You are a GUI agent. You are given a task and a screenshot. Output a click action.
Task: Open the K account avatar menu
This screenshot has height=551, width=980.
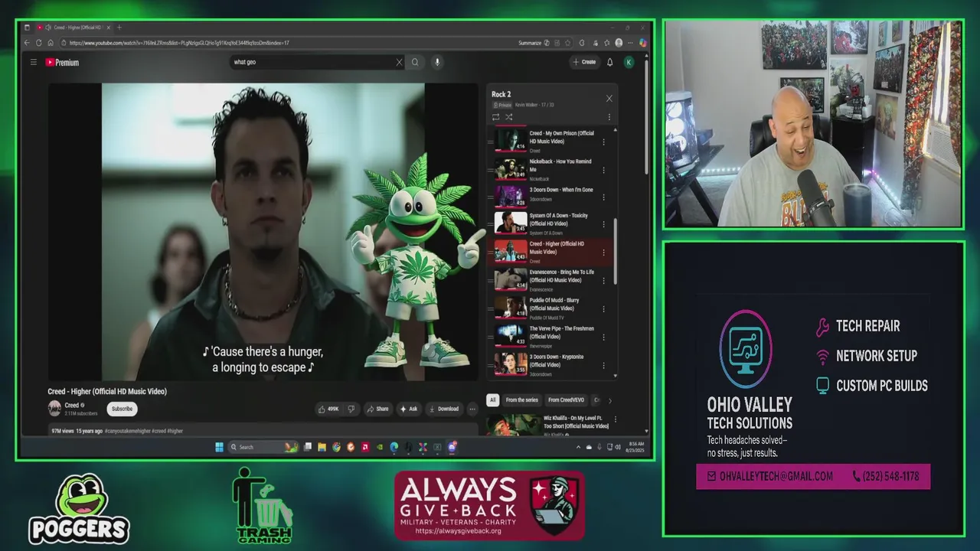629,62
